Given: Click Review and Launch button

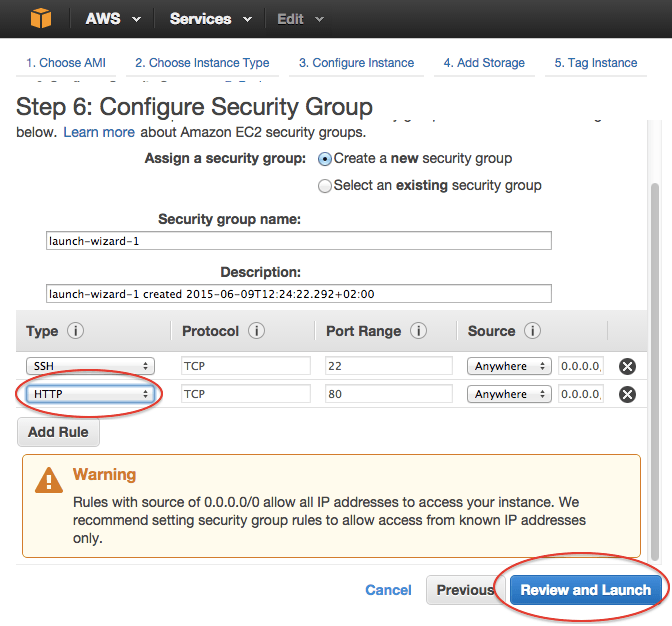Looking at the screenshot, I should point(585,590).
